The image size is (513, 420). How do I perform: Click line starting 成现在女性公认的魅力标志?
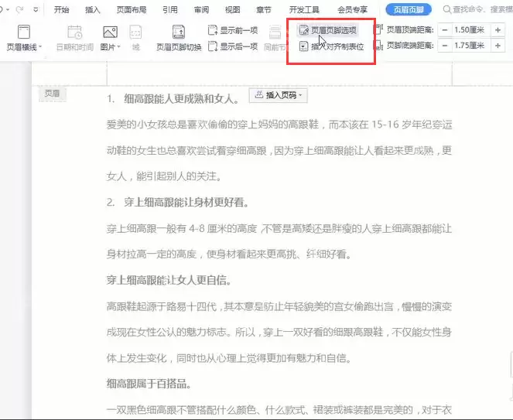pos(279,333)
